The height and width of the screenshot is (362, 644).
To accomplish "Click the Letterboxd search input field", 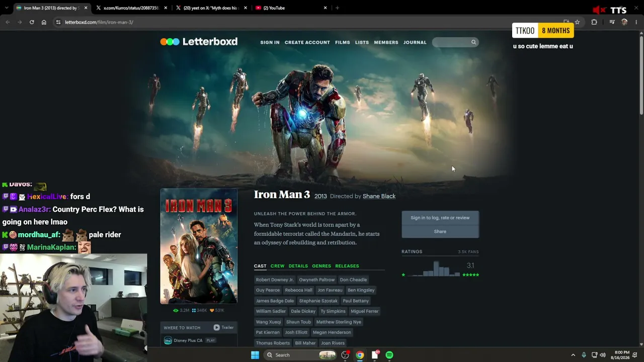I will click(x=455, y=42).
